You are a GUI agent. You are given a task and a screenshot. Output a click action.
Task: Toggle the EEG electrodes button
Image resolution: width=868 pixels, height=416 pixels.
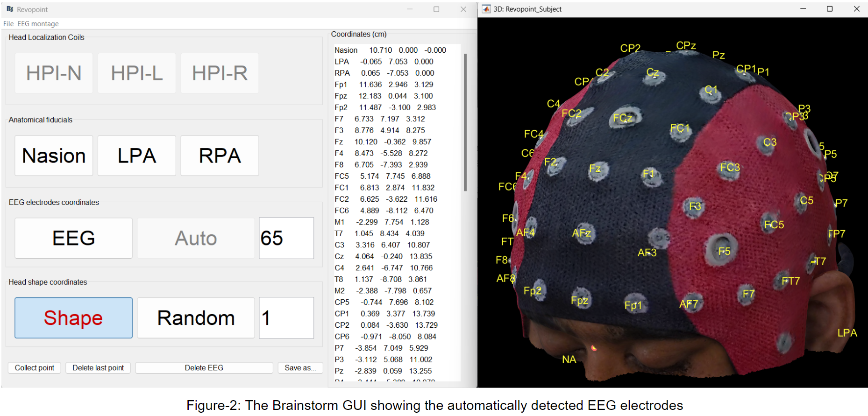[x=73, y=238]
